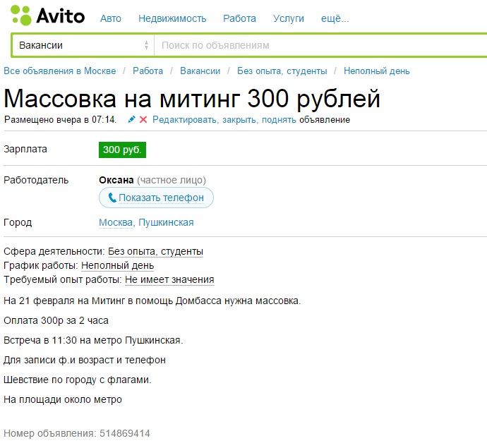Screen dimensions: 487x448
Task: Click the Avito logo
Action: (48, 16)
